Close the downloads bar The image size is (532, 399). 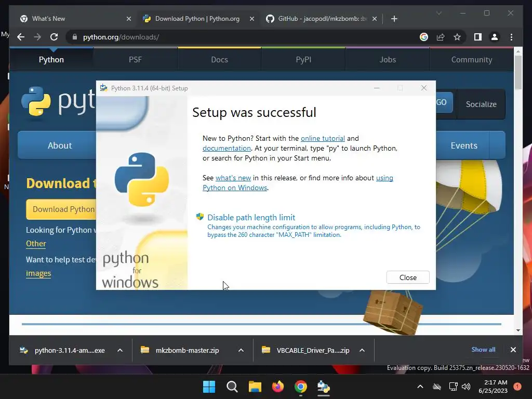coord(513,350)
